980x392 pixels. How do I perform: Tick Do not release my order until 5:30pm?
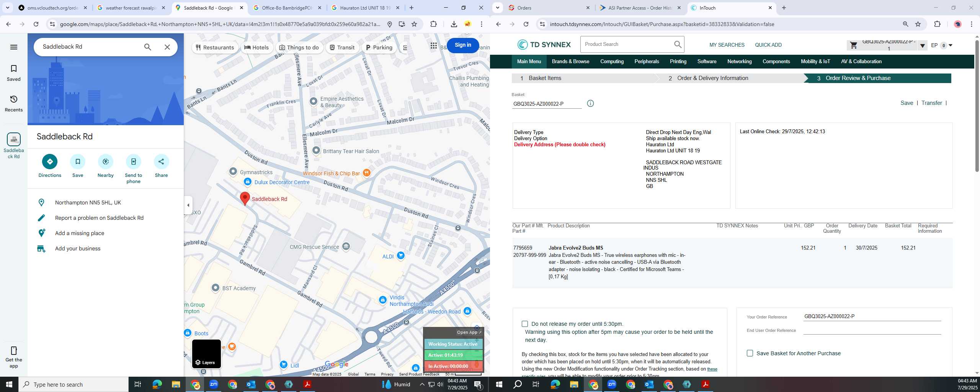pyautogui.click(x=525, y=324)
